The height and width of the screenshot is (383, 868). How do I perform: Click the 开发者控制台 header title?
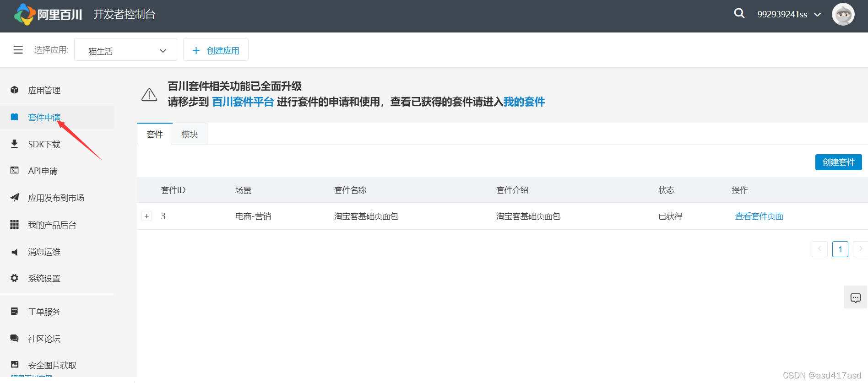125,14
